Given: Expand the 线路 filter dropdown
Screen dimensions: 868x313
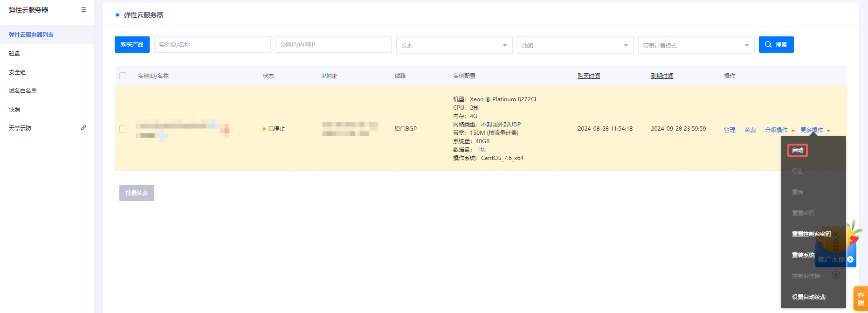Looking at the screenshot, I should 575,45.
